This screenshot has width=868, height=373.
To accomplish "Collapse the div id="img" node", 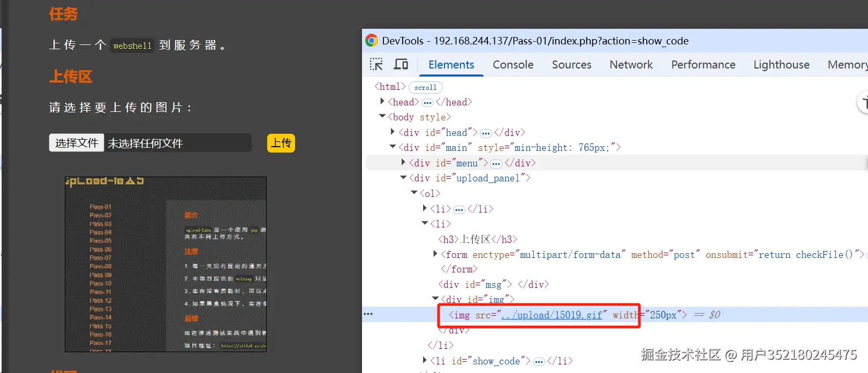I will (435, 299).
